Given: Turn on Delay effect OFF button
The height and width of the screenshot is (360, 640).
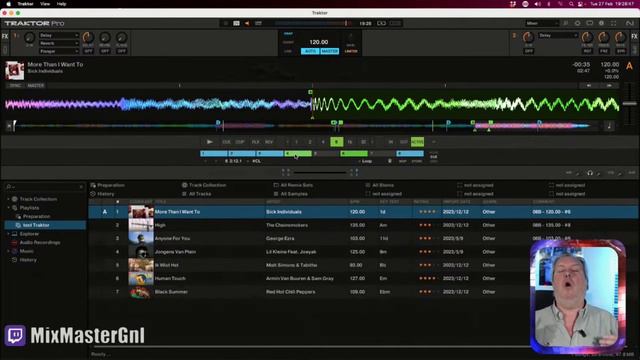Looking at the screenshot, I should coord(88,51).
